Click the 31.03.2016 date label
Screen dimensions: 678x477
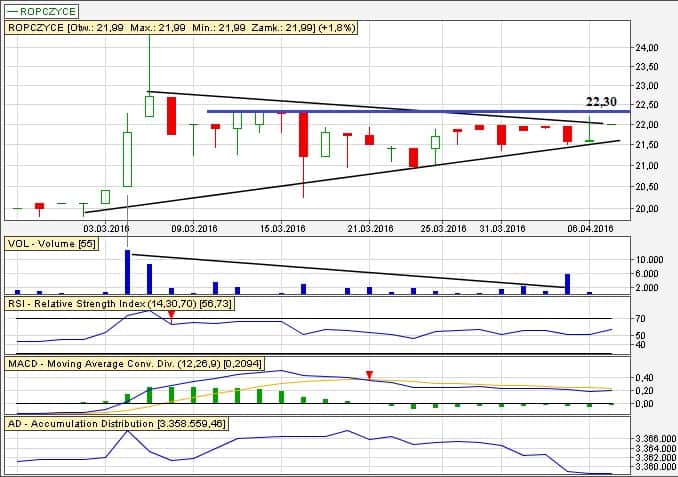coord(501,228)
